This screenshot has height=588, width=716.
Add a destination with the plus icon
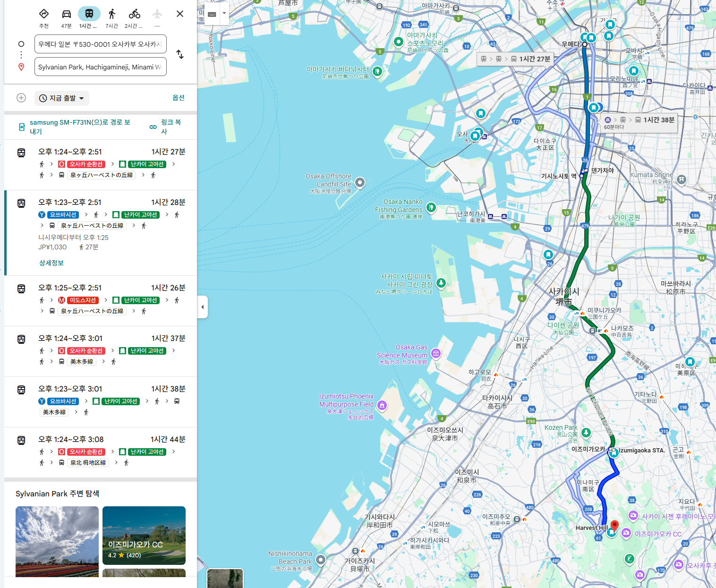pyautogui.click(x=21, y=98)
